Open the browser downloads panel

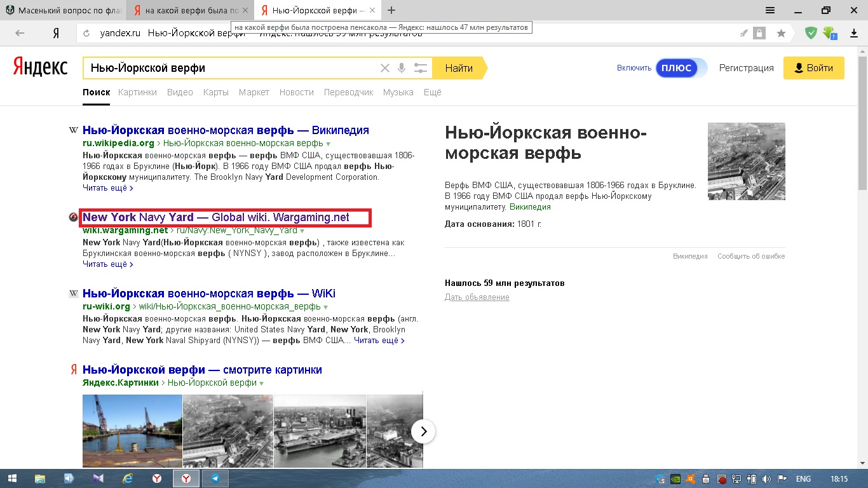854,33
